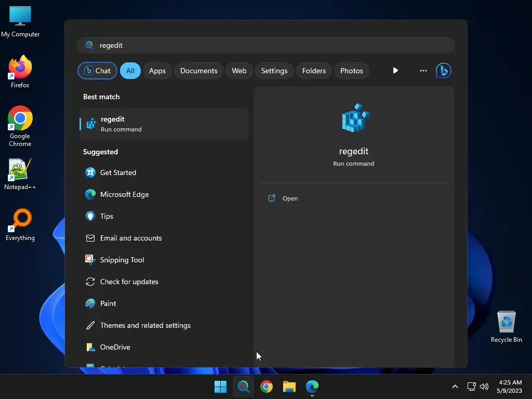This screenshot has width=532, height=399.
Task: Open the Get Started suggestion
Action: click(x=164, y=172)
